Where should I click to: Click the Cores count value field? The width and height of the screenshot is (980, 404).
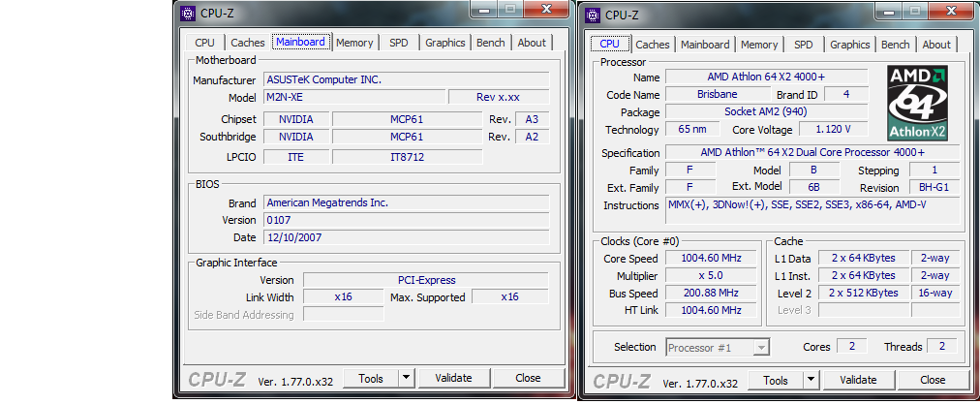coord(852,347)
